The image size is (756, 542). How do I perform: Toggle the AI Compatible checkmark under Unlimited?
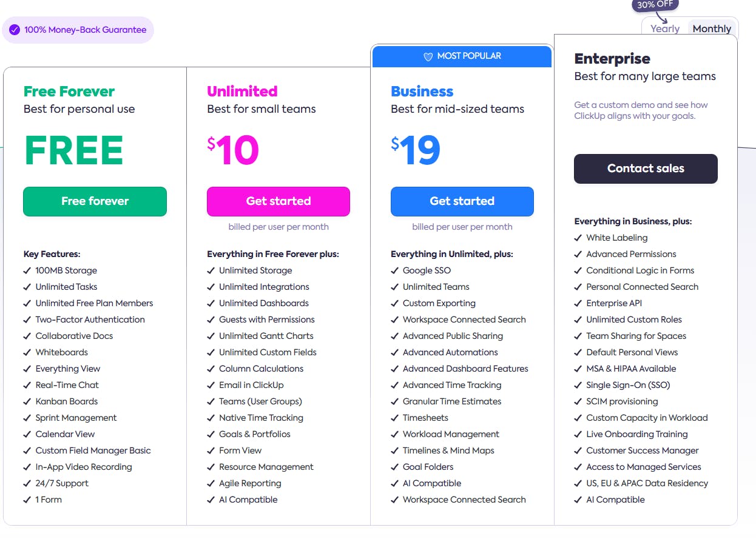pos(211,500)
